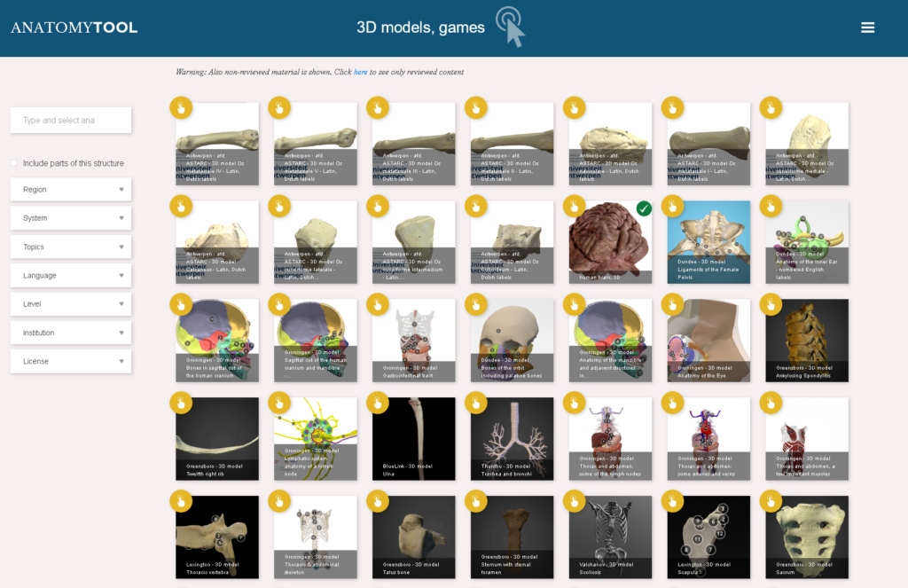
Task: Enable the Include parts of this structure checkbox
Action: click(x=13, y=163)
